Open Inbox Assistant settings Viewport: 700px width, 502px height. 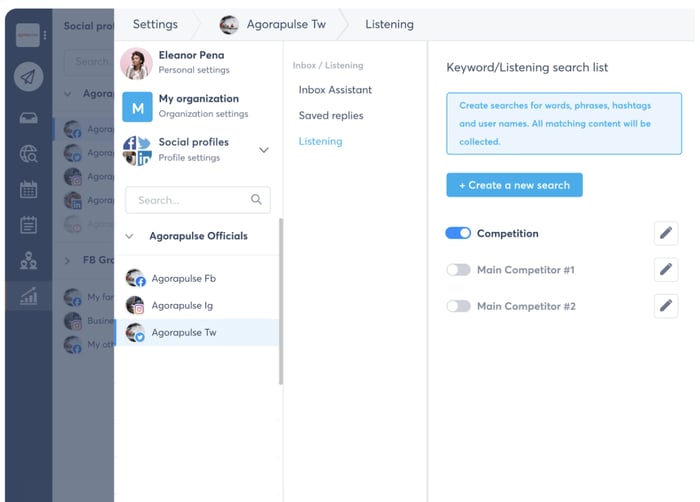point(335,90)
